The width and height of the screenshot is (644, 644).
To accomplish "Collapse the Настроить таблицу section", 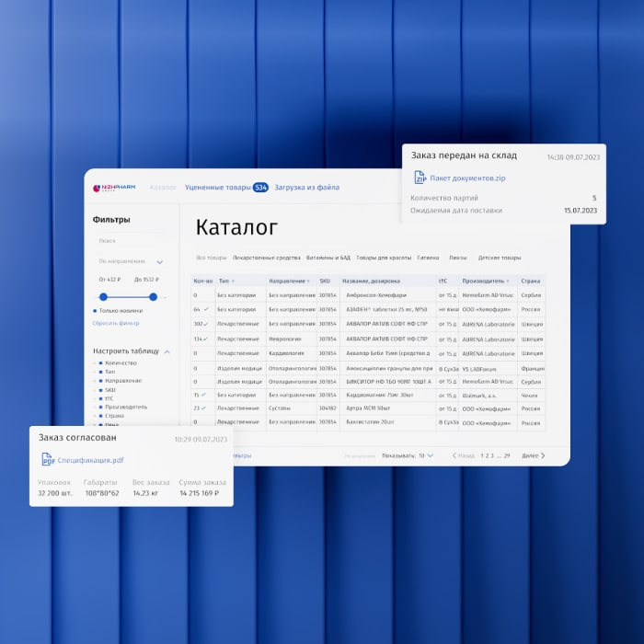I will click(167, 351).
